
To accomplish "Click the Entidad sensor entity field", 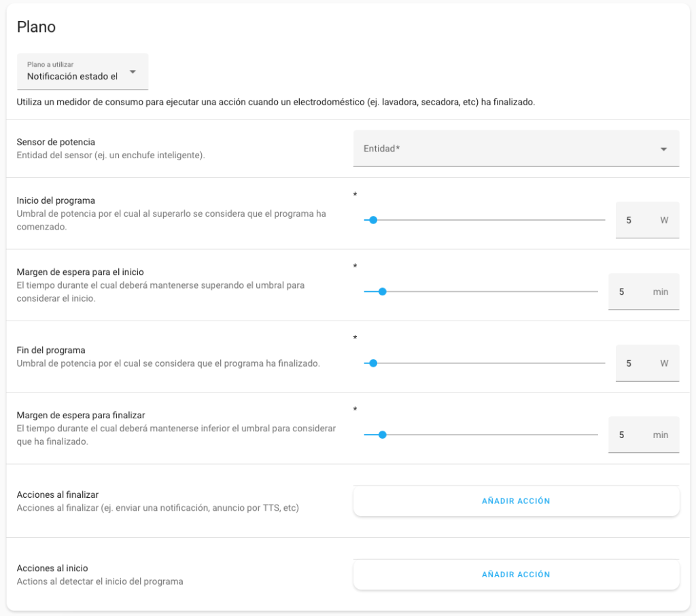I will pos(503,149).
